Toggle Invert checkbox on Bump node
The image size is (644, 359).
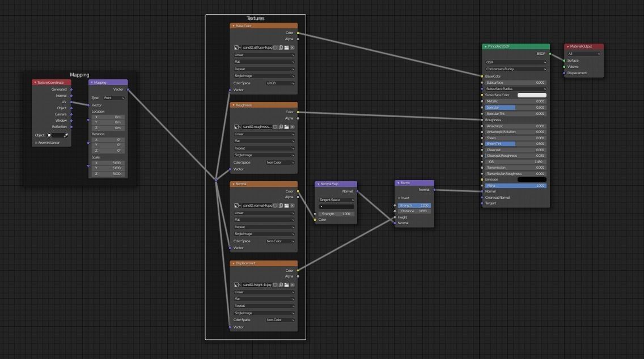point(399,198)
